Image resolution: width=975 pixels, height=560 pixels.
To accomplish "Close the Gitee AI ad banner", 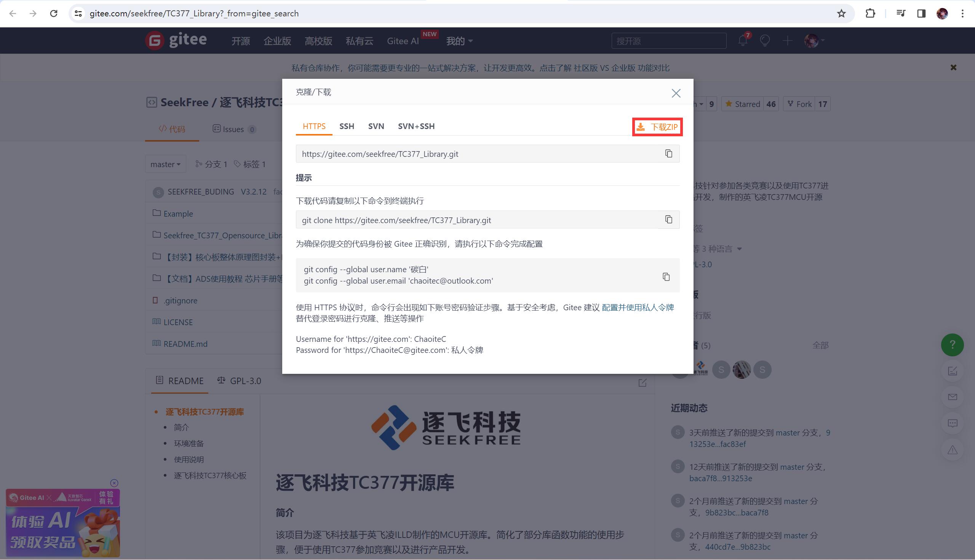I will click(x=114, y=483).
